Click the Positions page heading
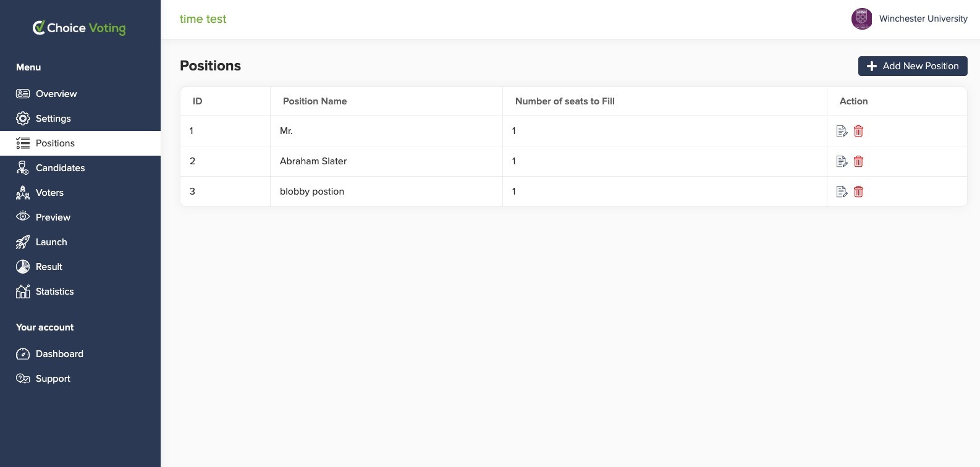The image size is (980, 467). [x=210, y=65]
